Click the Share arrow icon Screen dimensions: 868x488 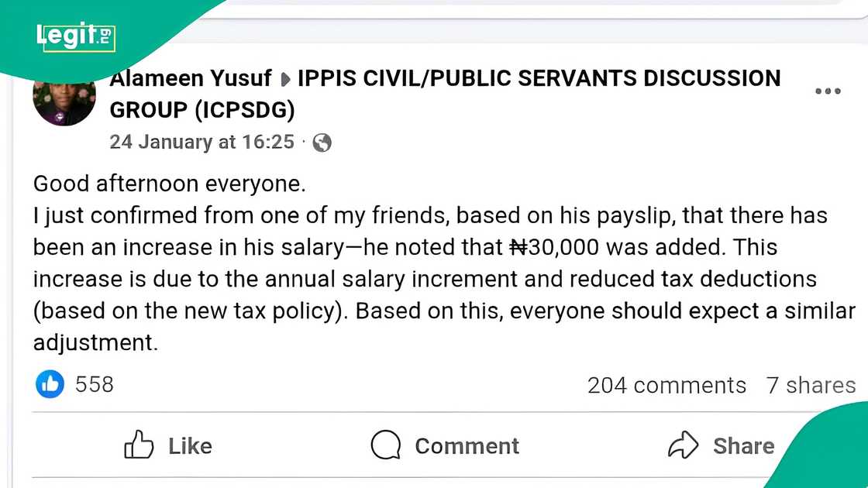(x=685, y=445)
